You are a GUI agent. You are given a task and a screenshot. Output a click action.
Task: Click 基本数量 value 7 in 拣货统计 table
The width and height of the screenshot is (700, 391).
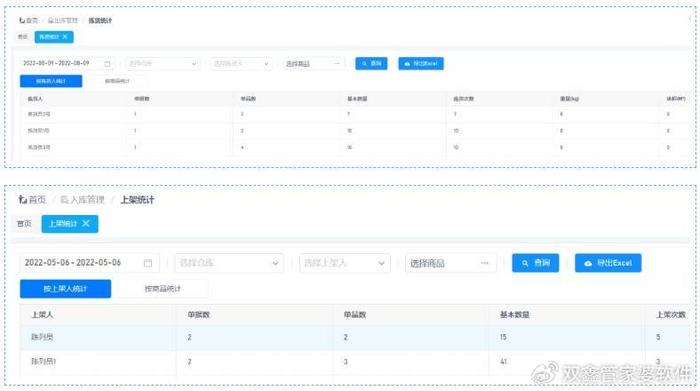pyautogui.click(x=349, y=114)
